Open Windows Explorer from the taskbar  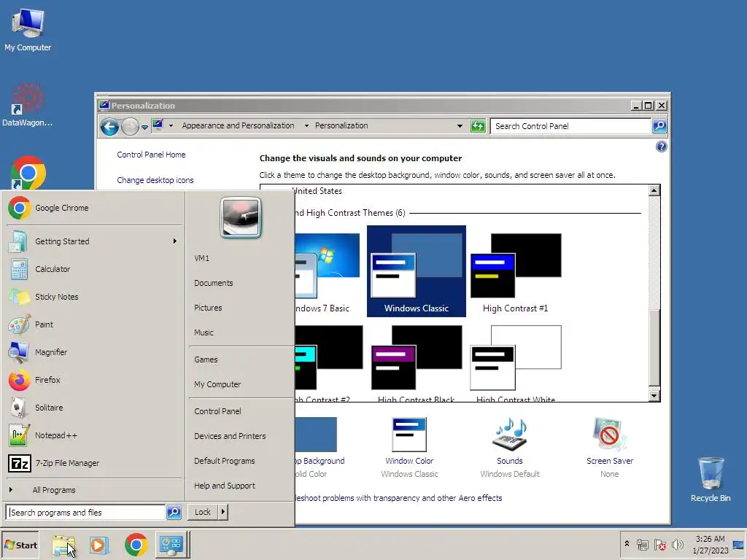click(x=63, y=545)
